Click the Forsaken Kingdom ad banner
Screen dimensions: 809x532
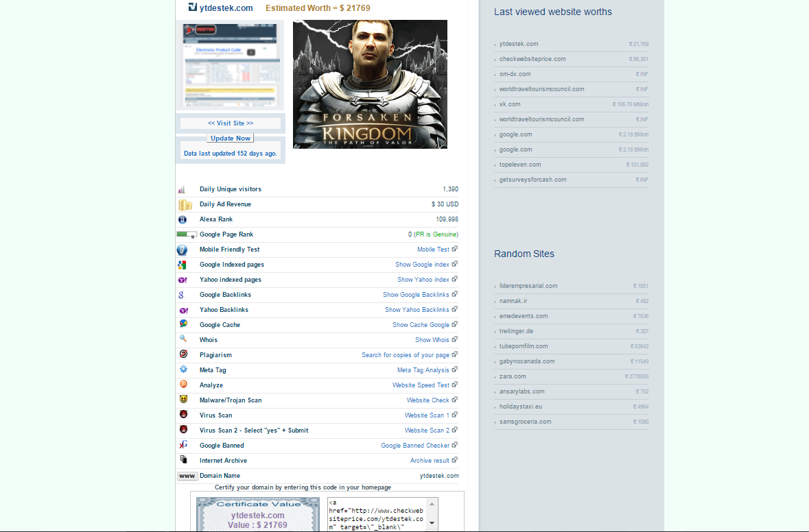(x=370, y=84)
